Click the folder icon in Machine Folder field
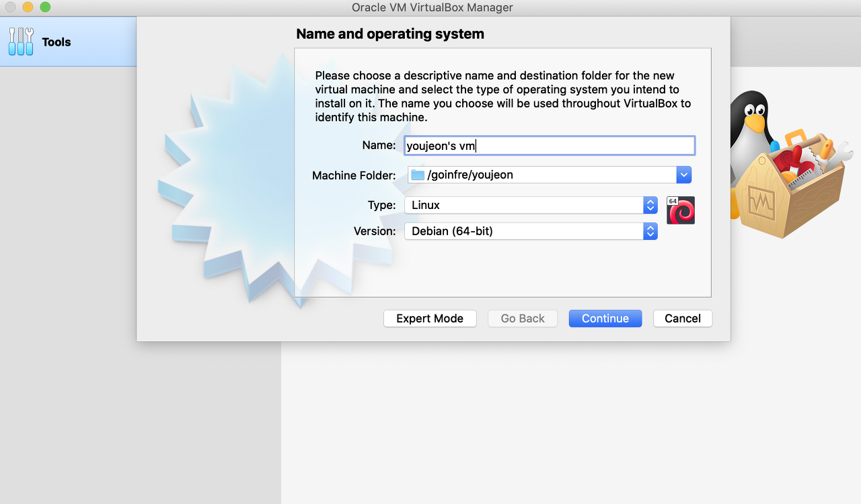Viewport: 861px width, 504px height. pos(418,175)
